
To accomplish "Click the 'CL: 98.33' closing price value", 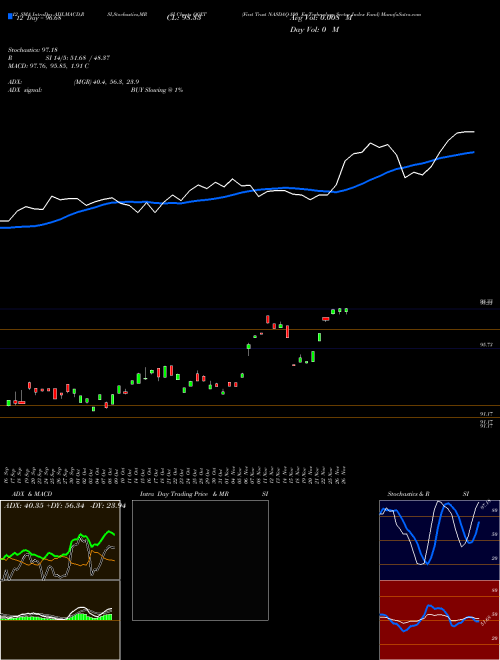I will click(x=184, y=18).
